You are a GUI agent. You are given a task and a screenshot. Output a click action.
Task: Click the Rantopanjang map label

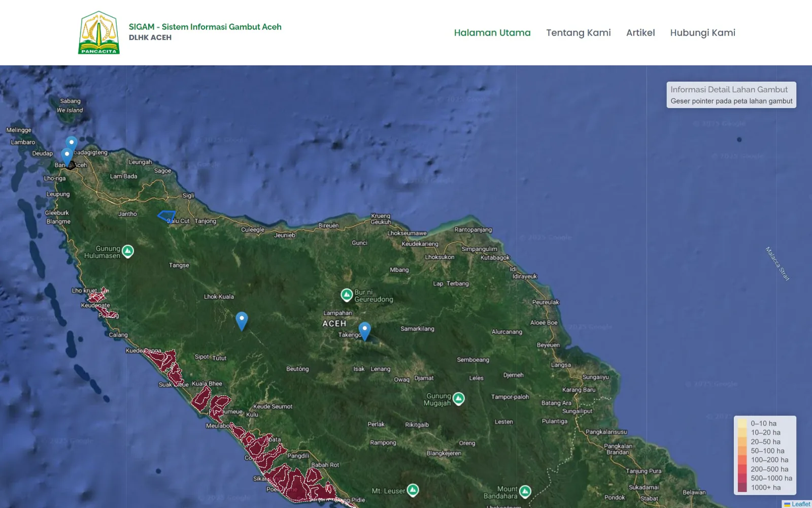click(473, 230)
